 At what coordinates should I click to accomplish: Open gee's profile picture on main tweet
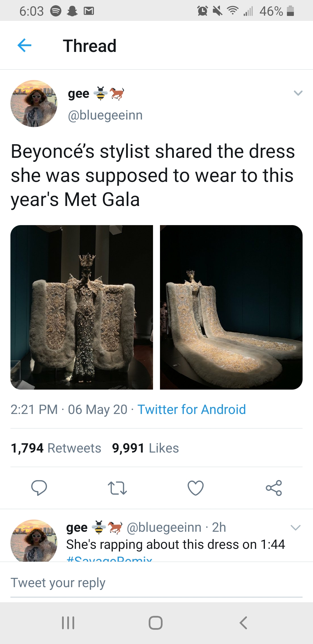pos(34,104)
